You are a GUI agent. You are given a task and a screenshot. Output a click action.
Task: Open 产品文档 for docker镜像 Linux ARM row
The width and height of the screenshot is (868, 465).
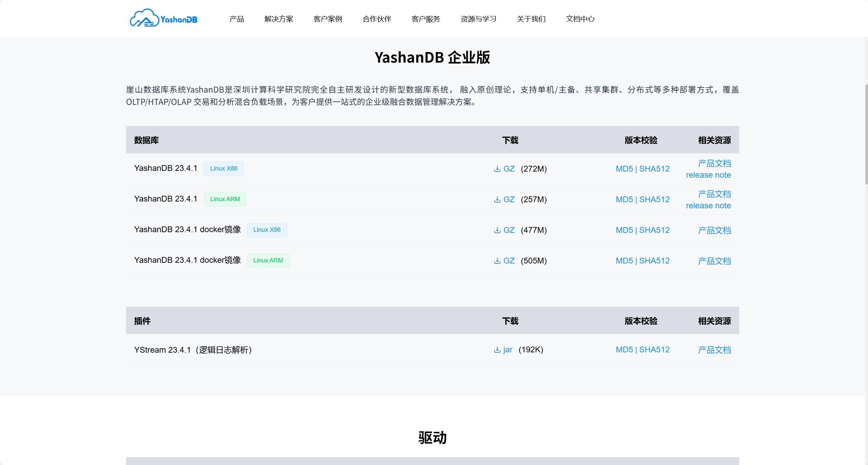pyautogui.click(x=714, y=261)
